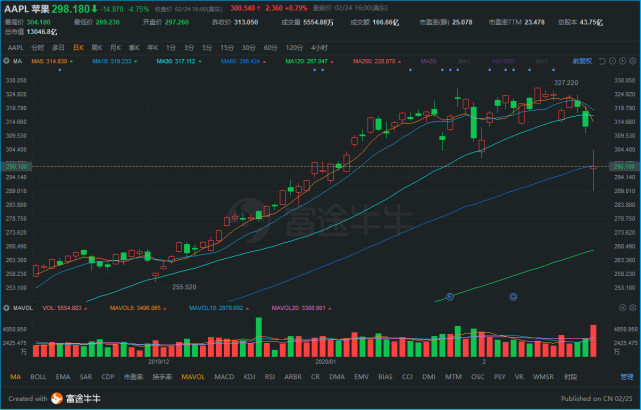The height and width of the screenshot is (410, 641).
Task: Enable the DMA indicator
Action: 337,377
